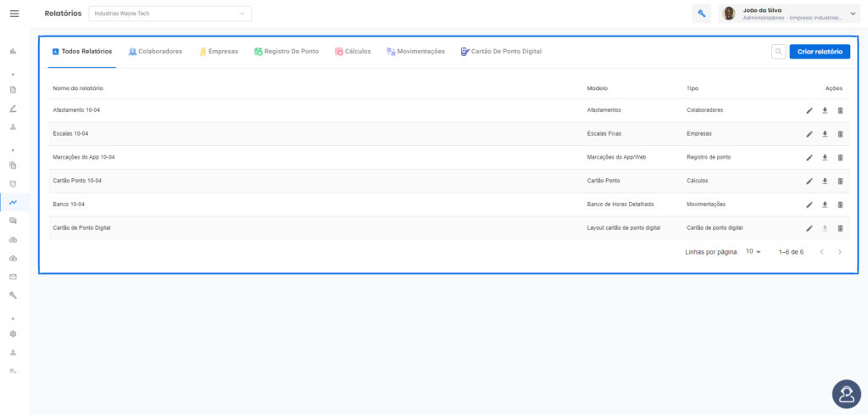Open the Banco 10-04 report row
The image size is (868, 415).
pos(448,205)
